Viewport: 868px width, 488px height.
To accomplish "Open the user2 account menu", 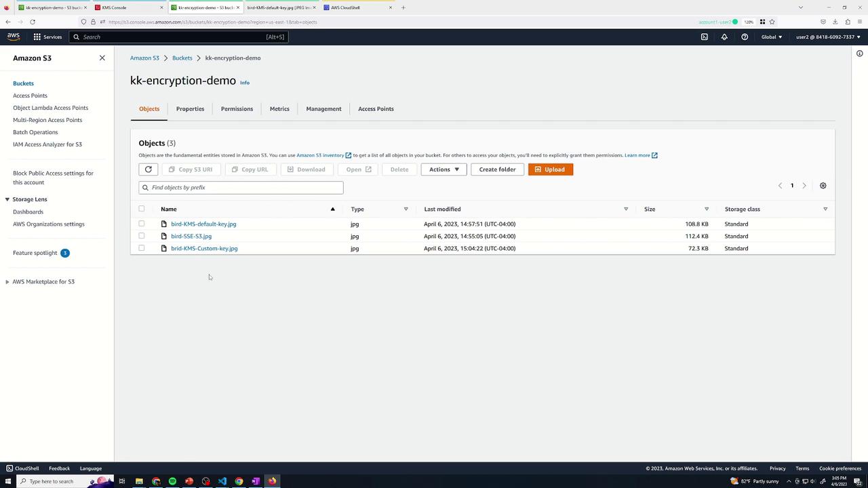I will point(829,37).
